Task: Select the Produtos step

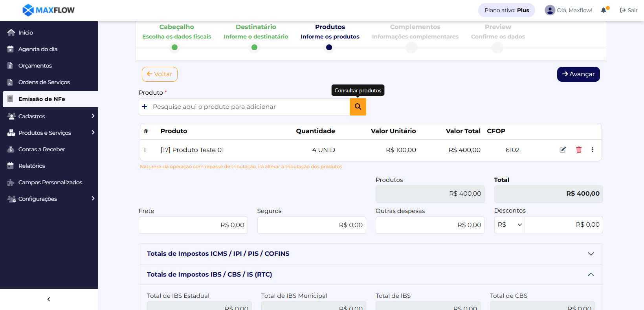Action: click(330, 31)
